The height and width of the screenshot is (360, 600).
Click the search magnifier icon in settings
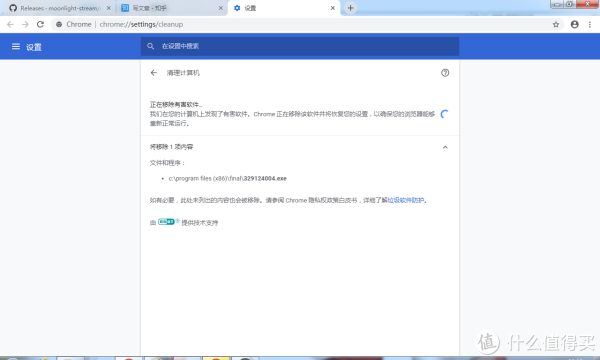coord(151,46)
